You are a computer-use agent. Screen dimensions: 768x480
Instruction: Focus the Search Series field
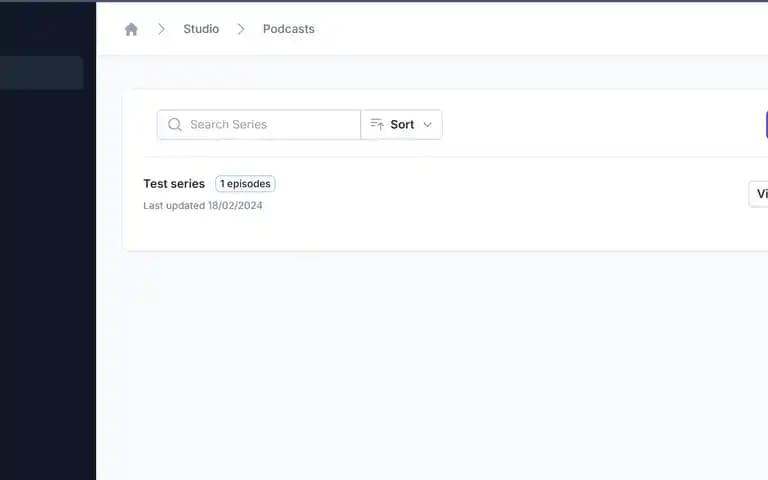pos(259,124)
